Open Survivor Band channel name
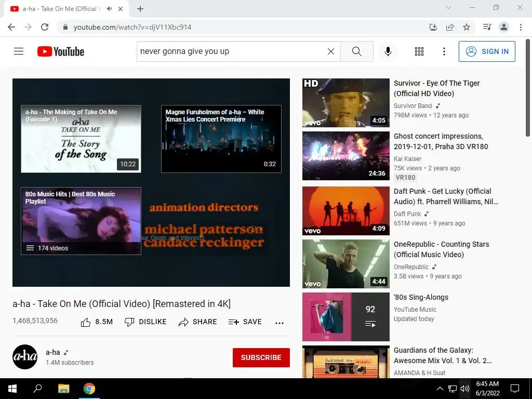 (x=413, y=106)
